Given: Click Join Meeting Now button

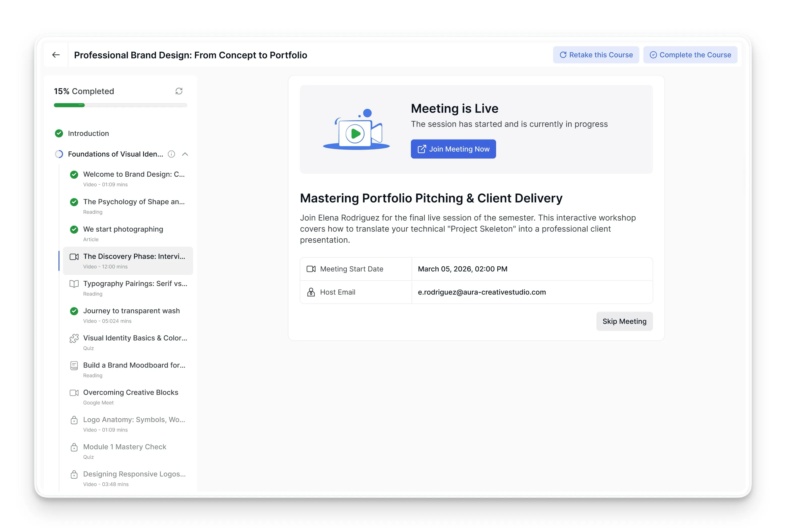Looking at the screenshot, I should click(x=453, y=149).
